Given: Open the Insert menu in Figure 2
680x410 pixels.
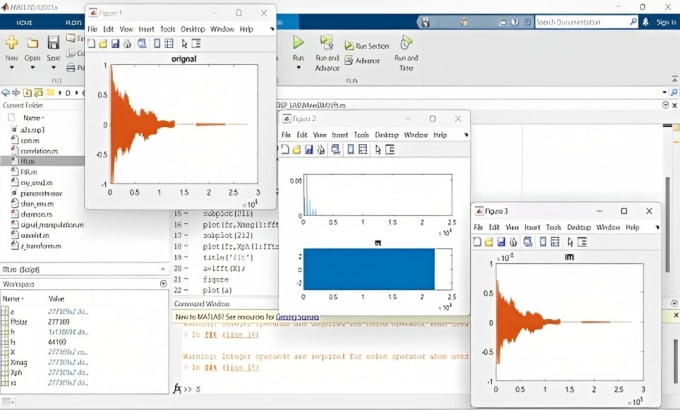Looking at the screenshot, I should [x=340, y=135].
